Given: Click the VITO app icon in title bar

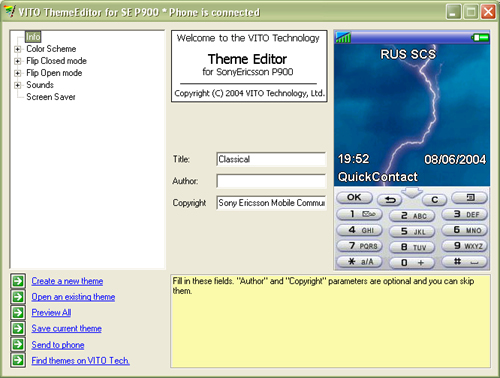Looking at the screenshot, I should tap(10, 11).
